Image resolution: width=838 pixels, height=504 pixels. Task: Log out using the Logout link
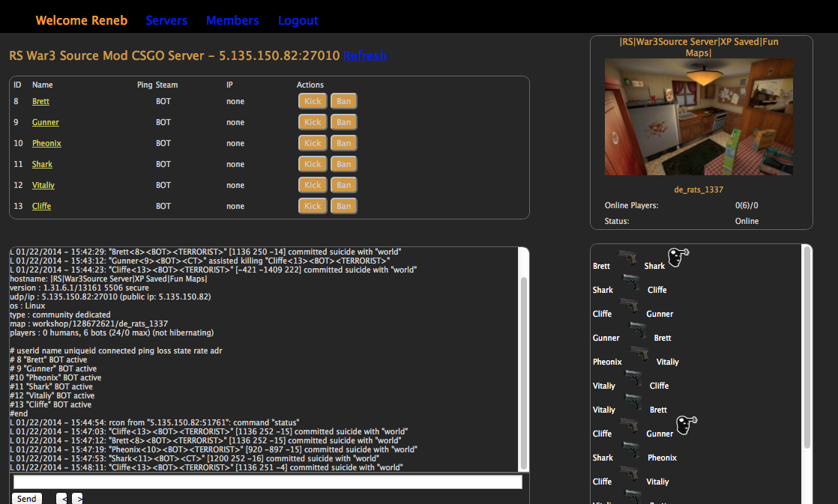tap(298, 20)
